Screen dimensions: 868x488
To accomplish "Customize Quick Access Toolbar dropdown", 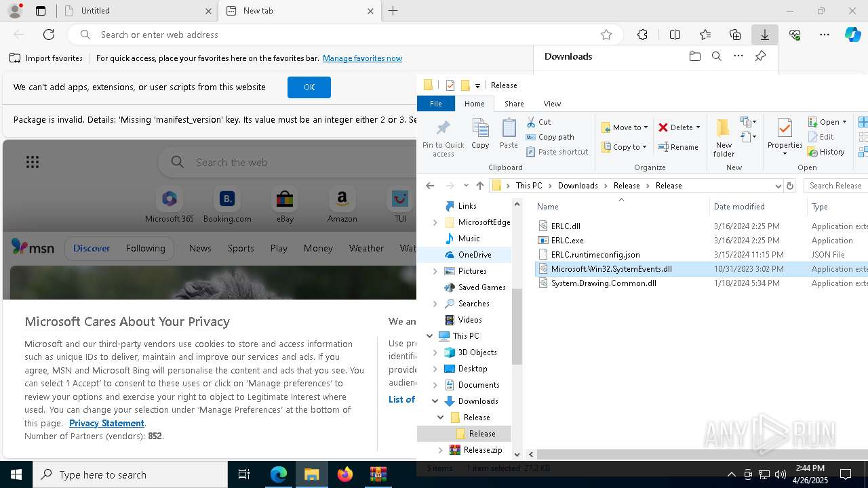I will tap(477, 85).
